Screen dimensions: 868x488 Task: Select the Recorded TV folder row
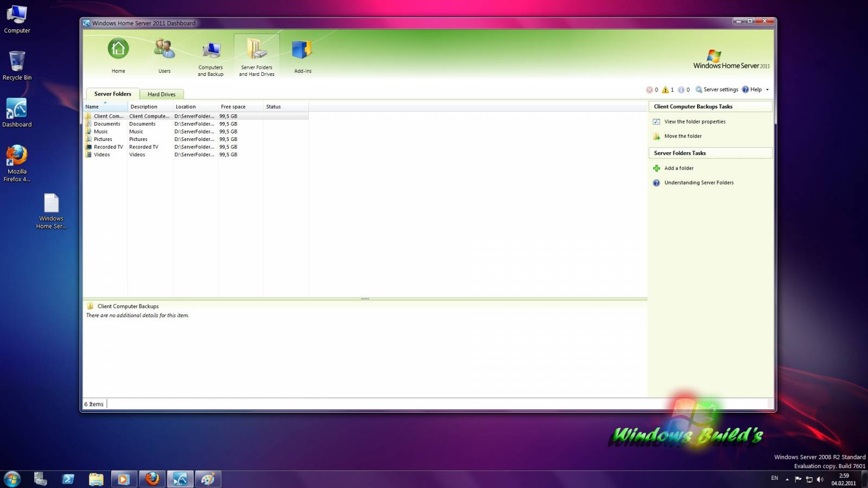(196, 147)
